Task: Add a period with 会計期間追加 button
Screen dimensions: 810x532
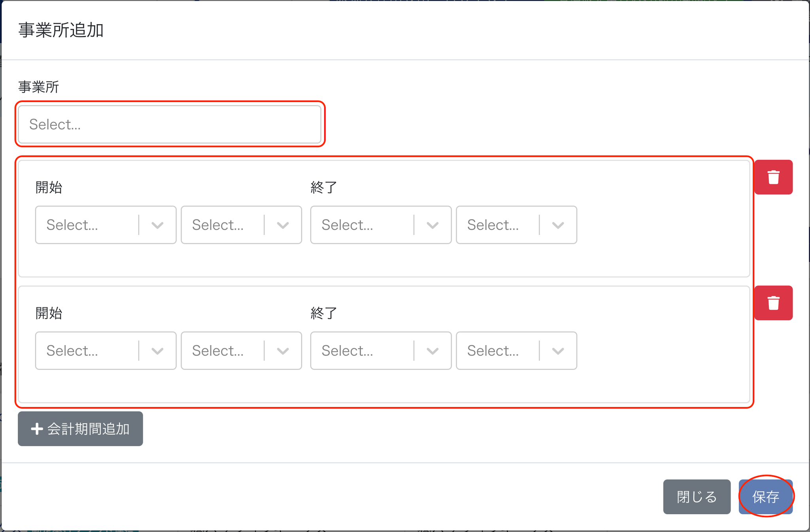Action: [80, 429]
